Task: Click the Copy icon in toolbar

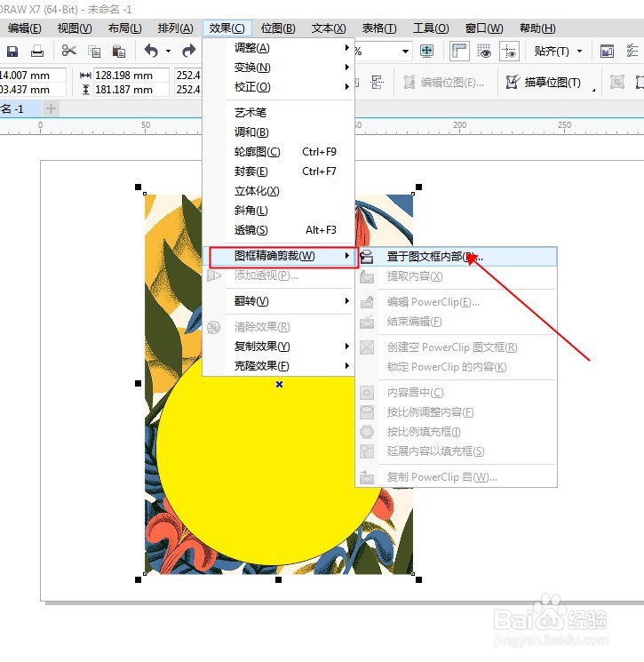Action: coord(94,52)
